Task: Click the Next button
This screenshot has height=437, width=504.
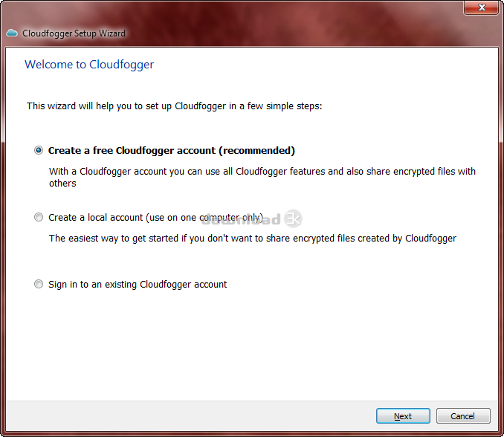Action: pyautogui.click(x=403, y=416)
